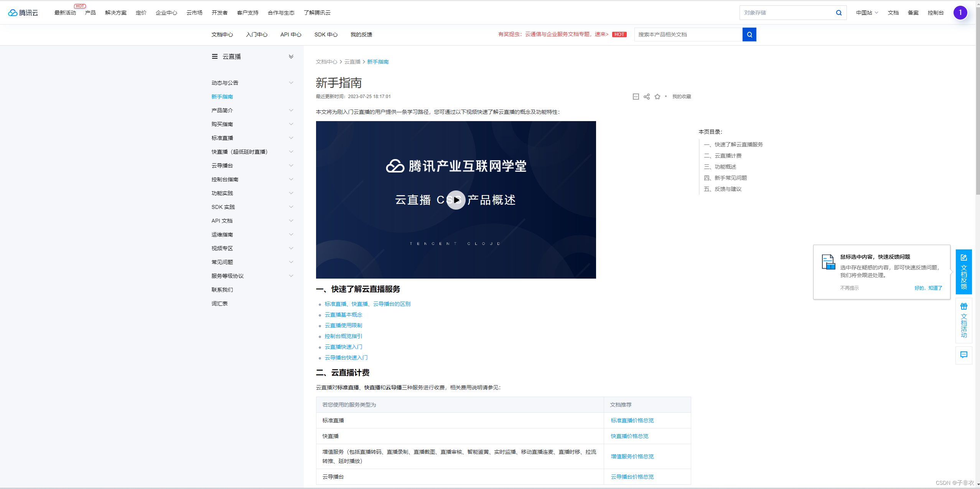Expand the 动态与公告 sidebar section
980x489 pixels.
tap(291, 83)
